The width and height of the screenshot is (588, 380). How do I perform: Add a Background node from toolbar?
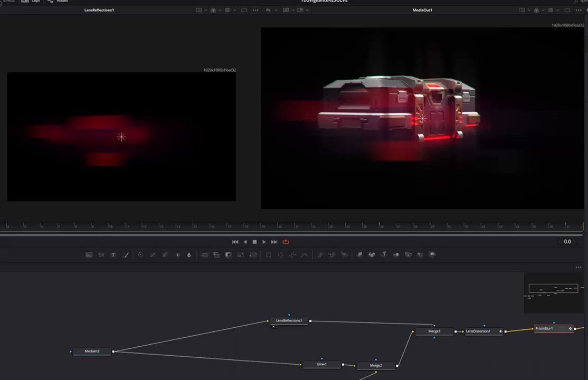tap(89, 255)
